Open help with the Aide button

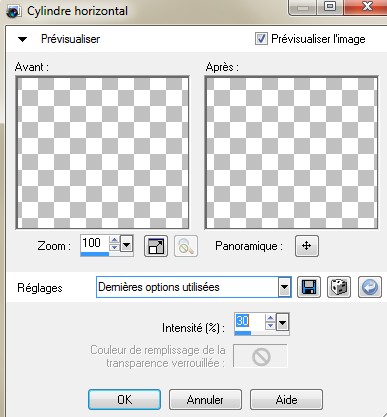tap(286, 399)
